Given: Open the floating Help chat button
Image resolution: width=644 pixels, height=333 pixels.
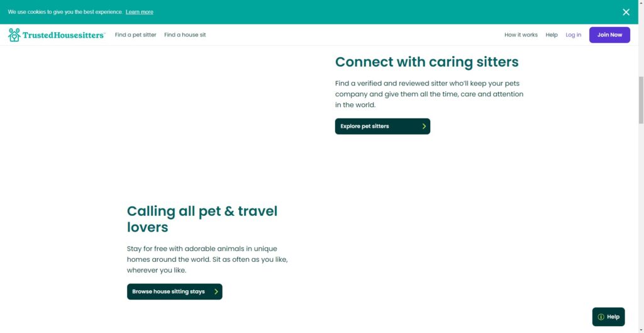Looking at the screenshot, I should click(609, 317).
